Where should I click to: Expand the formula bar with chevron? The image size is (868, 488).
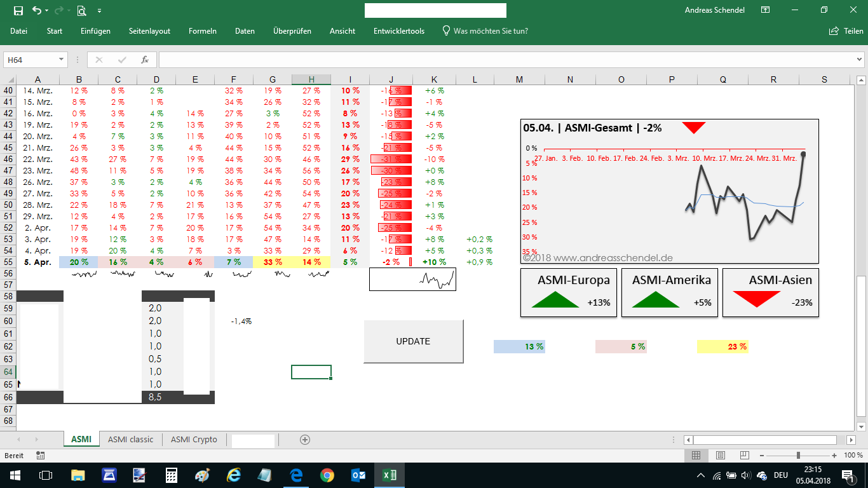(860, 60)
